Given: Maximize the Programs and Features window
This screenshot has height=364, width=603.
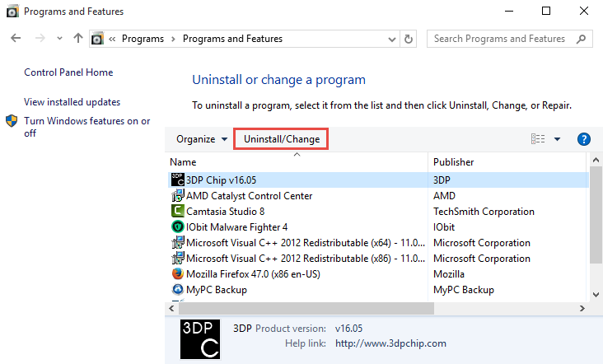Looking at the screenshot, I should tap(546, 12).
